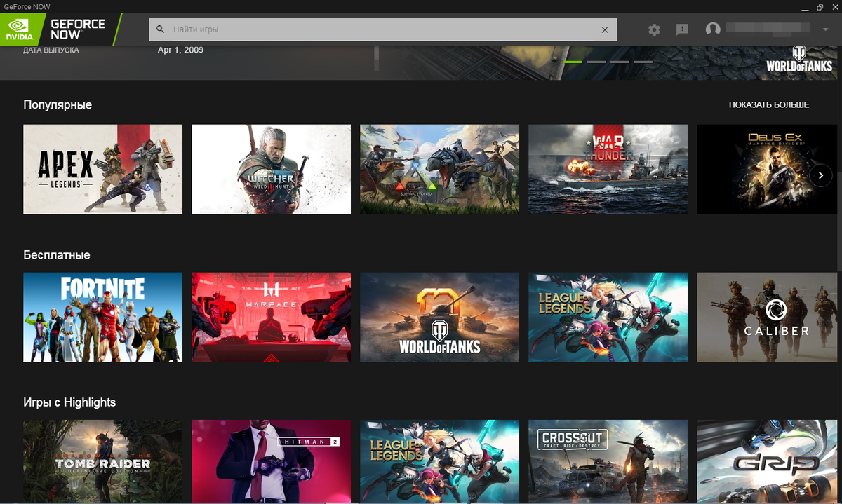Maximize the GeForce NOW window
The width and height of the screenshot is (842, 504).
click(x=820, y=6)
